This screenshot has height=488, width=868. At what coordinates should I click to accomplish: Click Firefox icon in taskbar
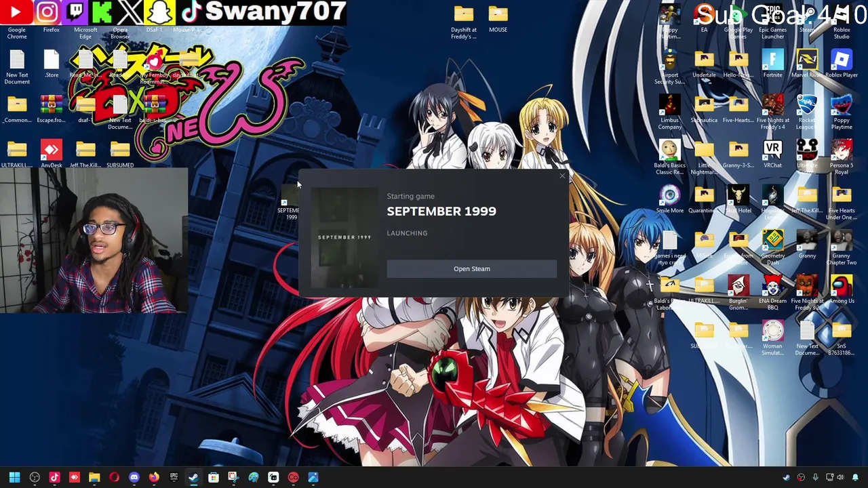click(154, 477)
